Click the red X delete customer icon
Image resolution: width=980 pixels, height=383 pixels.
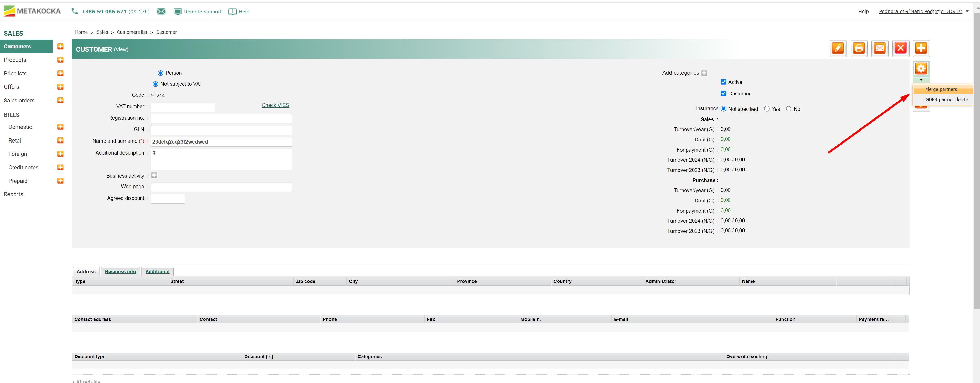901,48
